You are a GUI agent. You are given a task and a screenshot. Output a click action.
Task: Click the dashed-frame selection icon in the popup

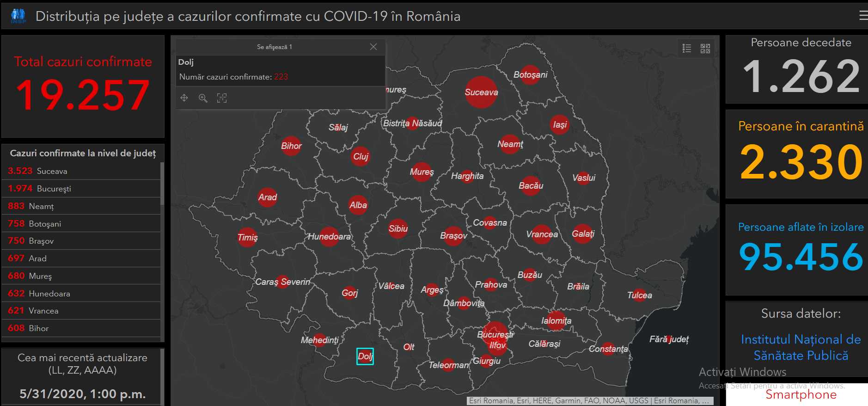222,98
